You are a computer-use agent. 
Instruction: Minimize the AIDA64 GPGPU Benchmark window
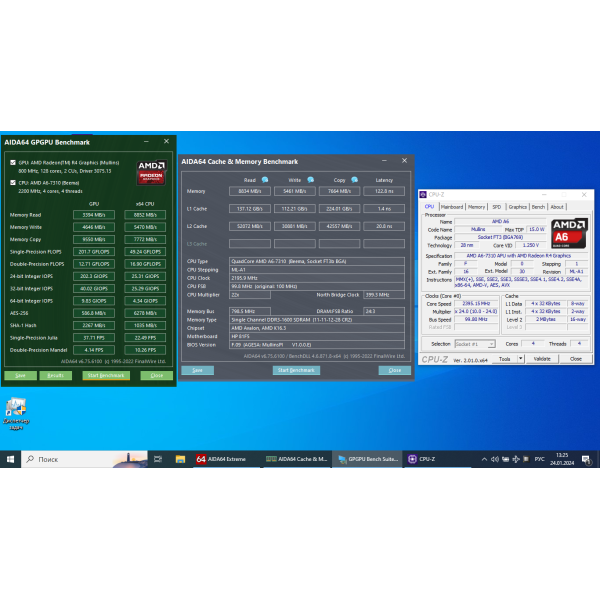tap(146, 142)
